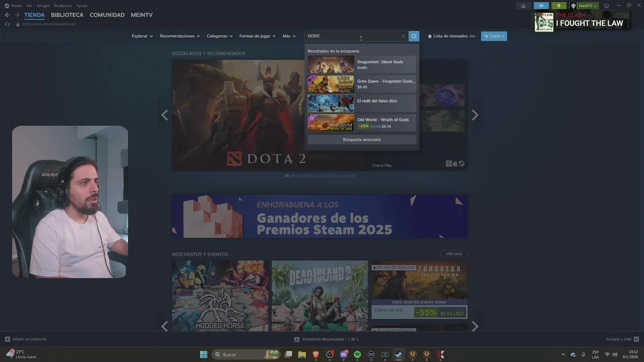The image size is (644, 362).
Task: Switch to the TIENDA tab
Action: (x=34, y=15)
